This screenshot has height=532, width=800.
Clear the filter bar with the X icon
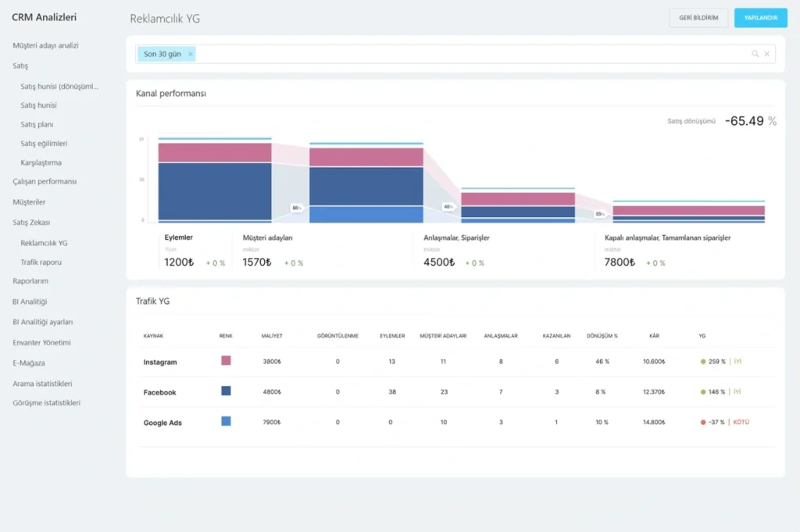[766, 54]
